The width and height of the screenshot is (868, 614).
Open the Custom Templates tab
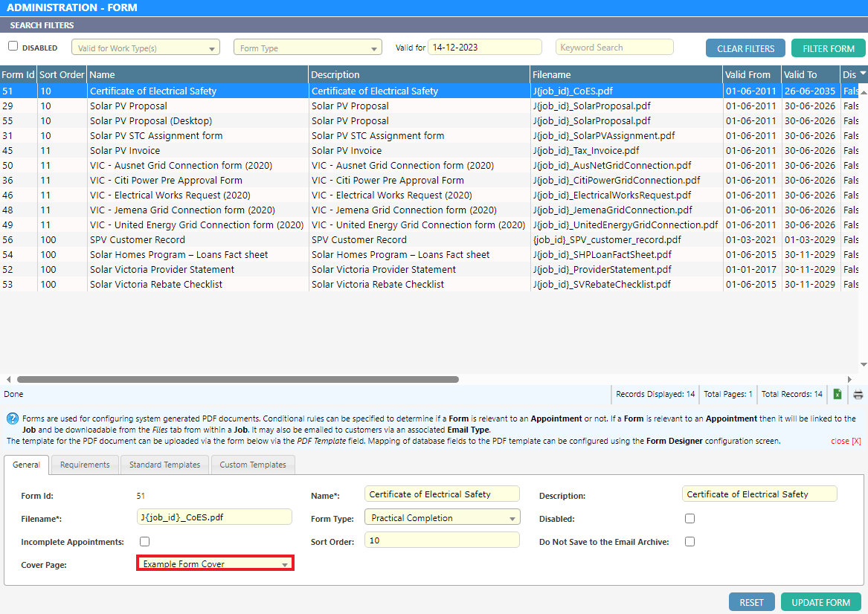[253, 465]
